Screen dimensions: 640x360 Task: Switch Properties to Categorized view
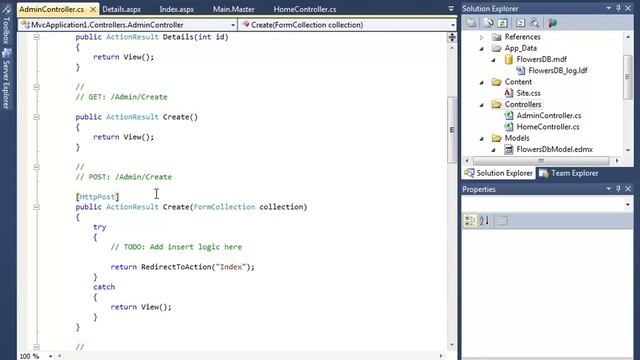(x=470, y=221)
